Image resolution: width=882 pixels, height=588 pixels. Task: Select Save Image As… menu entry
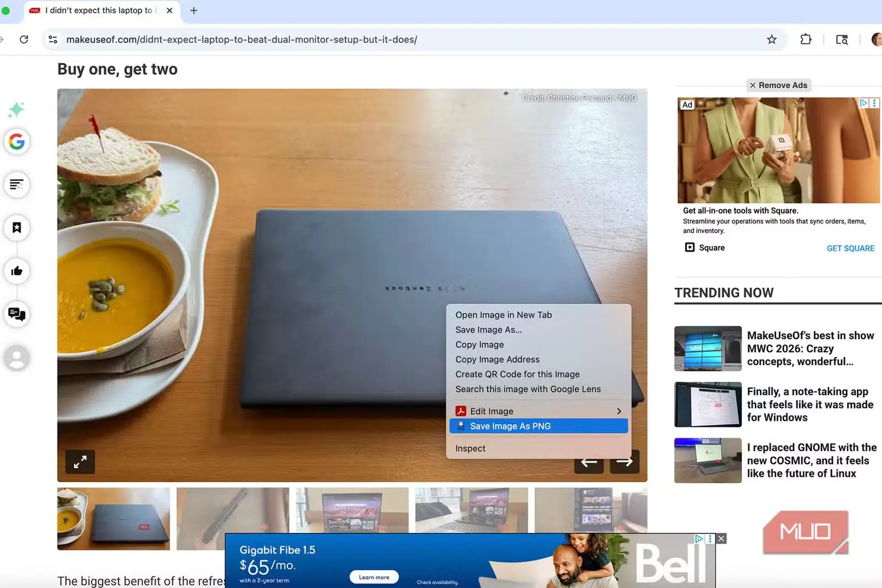click(x=488, y=330)
